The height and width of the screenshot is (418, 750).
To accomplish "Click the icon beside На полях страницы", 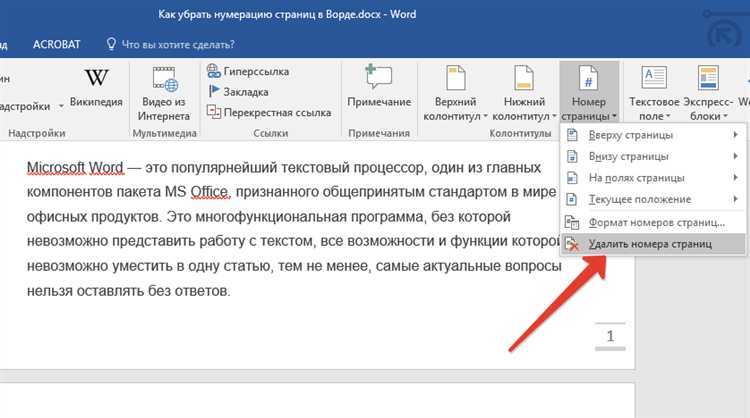I will (572, 178).
